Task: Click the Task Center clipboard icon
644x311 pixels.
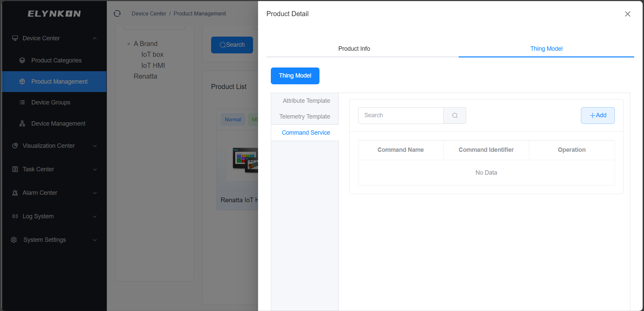Action: [x=15, y=169]
